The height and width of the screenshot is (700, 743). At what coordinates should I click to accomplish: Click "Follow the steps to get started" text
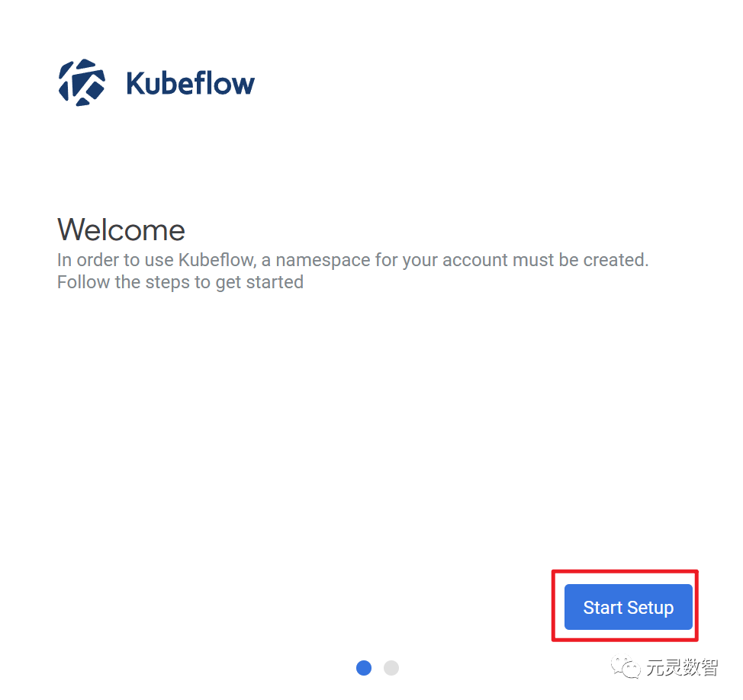pyautogui.click(x=181, y=282)
